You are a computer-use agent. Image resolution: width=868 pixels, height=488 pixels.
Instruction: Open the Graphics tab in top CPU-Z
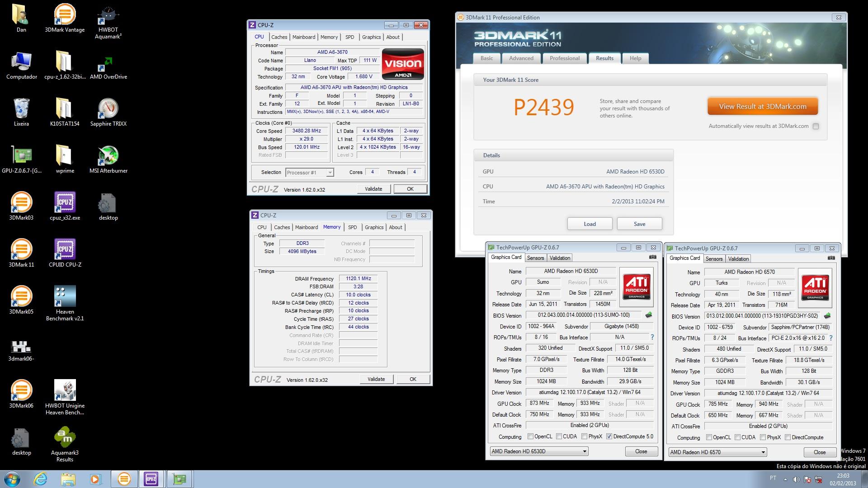point(372,37)
